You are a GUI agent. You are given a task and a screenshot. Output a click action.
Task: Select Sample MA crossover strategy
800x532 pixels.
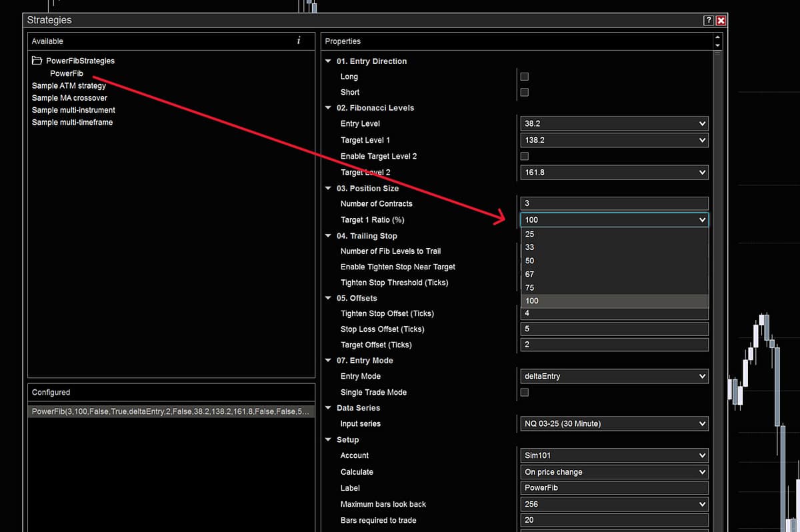(69, 98)
